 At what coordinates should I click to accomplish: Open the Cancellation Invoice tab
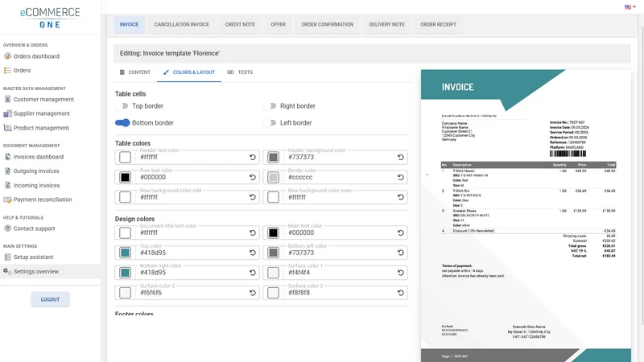point(182,25)
